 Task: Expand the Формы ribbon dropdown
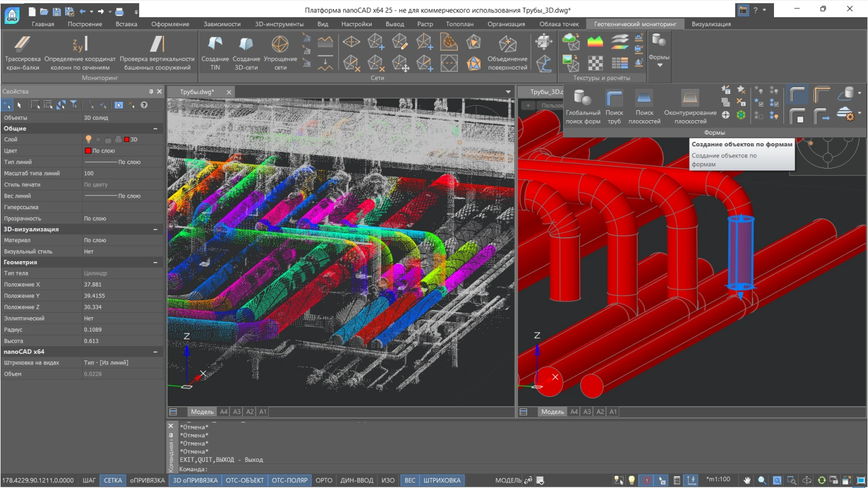tap(659, 65)
